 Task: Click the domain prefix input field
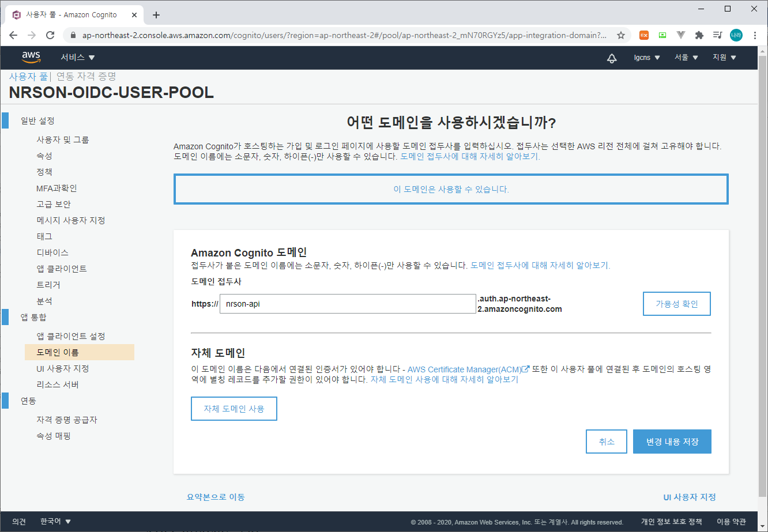(x=348, y=304)
